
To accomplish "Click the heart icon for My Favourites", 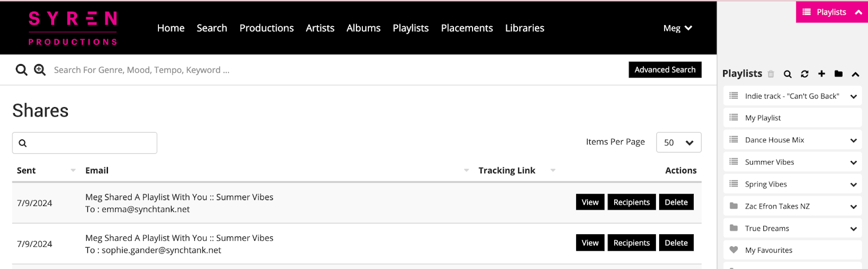I will 733,250.
